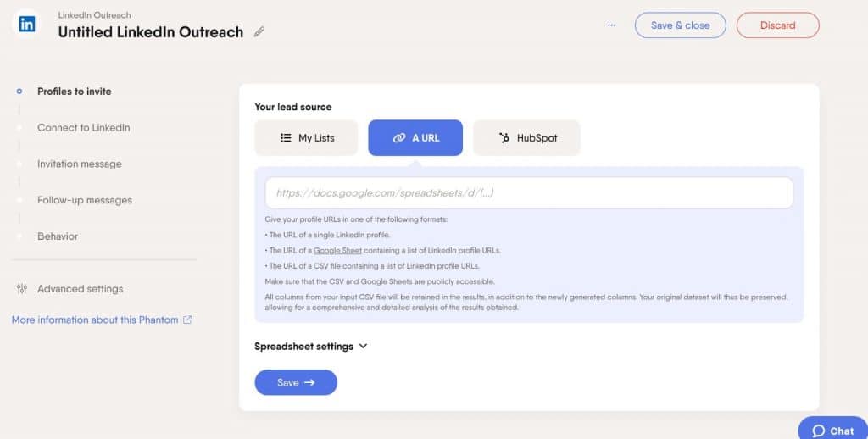Go to Behavior step
Viewport: 868px width, 439px height.
point(58,236)
